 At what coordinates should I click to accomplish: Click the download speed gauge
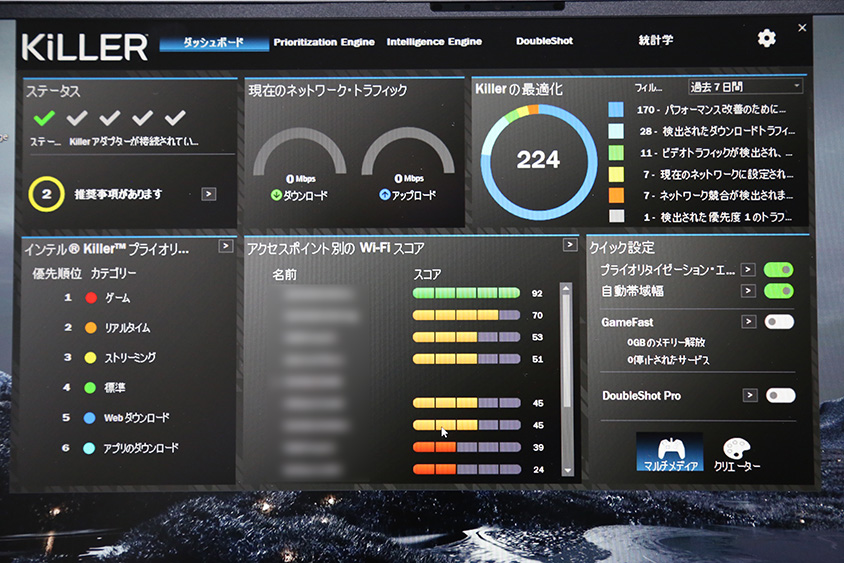tap(299, 152)
